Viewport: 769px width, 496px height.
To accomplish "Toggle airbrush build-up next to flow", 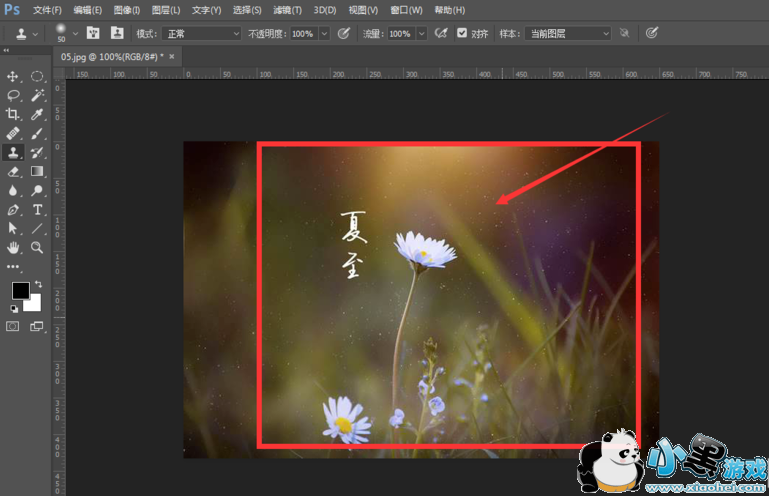I will [x=440, y=33].
